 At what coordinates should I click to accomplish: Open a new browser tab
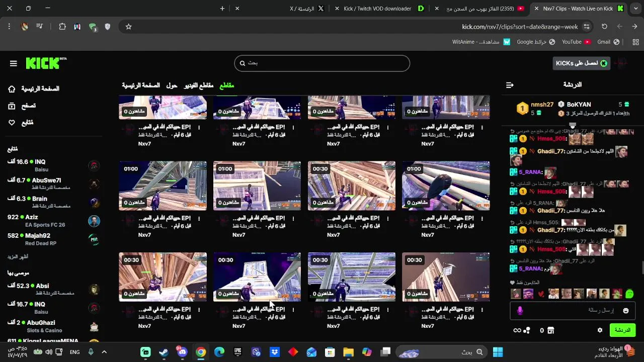tap(222, 9)
